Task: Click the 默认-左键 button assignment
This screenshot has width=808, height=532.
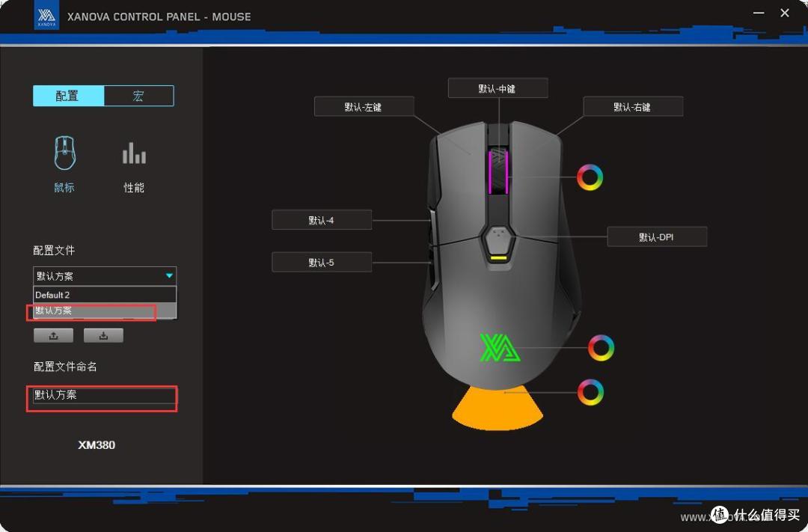Action: tap(364, 107)
